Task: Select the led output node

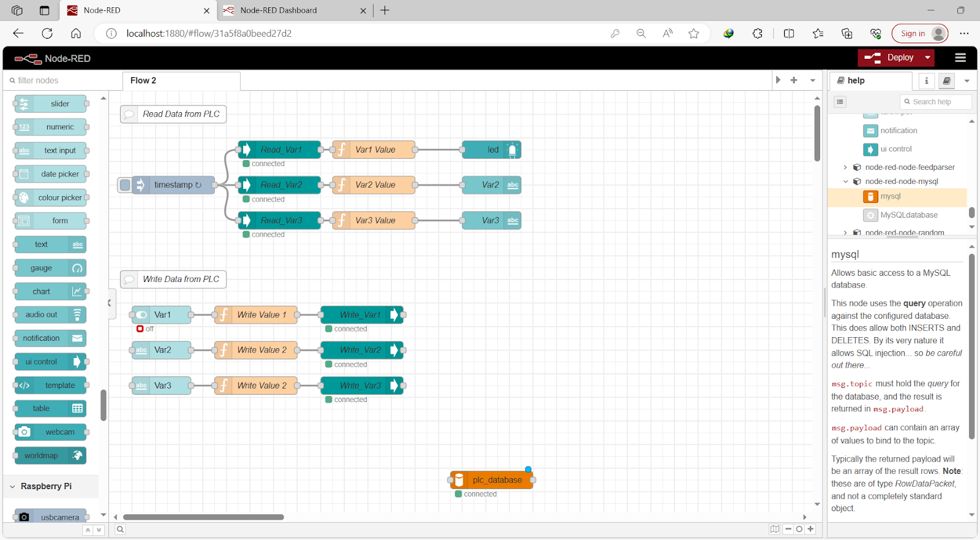Action: click(492, 150)
